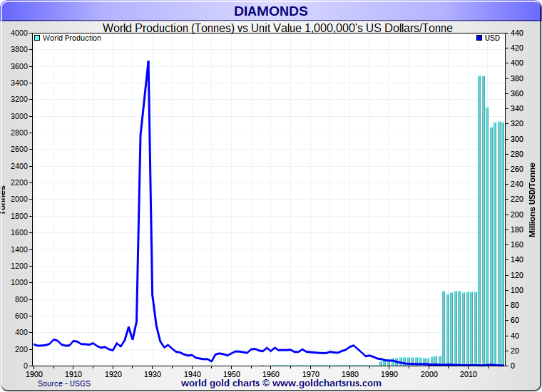This screenshot has height=392, width=542.
Task: Click the 440 label on USD axis
Action: [x=517, y=33]
